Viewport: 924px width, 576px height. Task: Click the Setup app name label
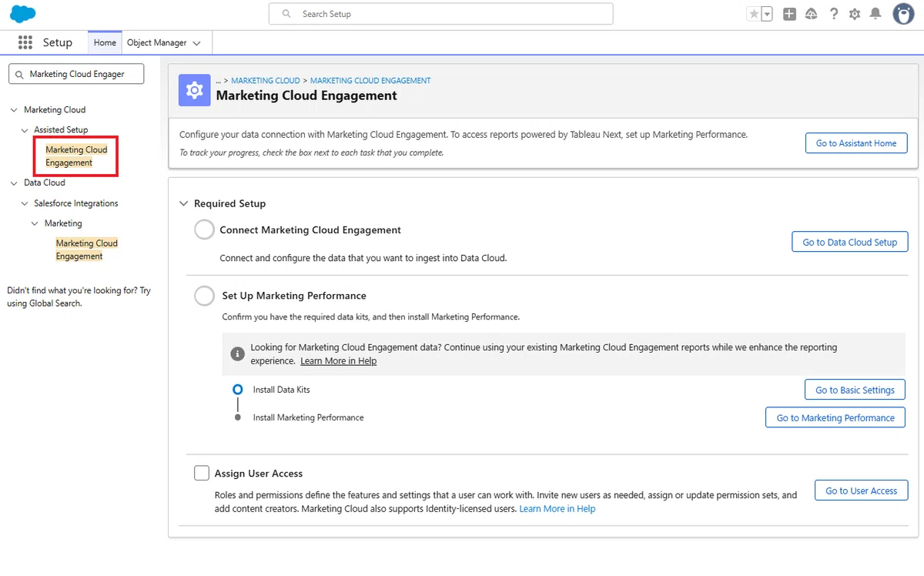tap(58, 42)
